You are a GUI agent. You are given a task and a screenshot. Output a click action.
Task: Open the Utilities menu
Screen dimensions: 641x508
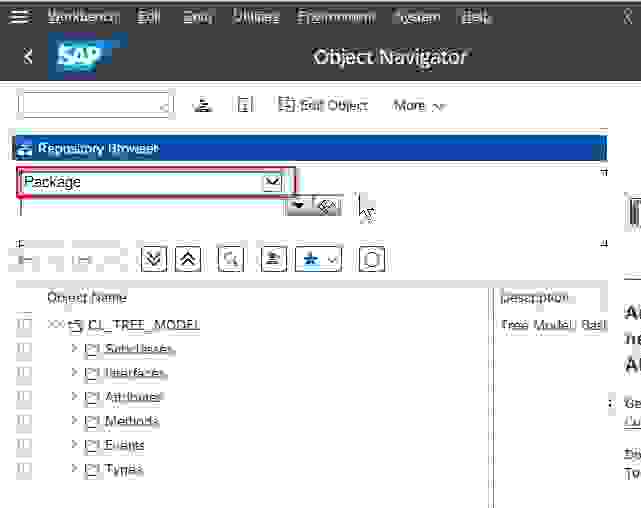(256, 17)
